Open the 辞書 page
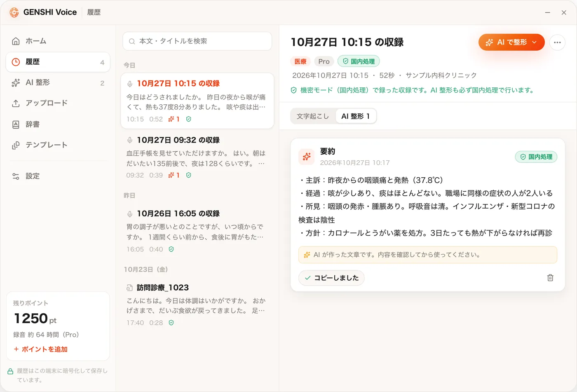 (58, 124)
